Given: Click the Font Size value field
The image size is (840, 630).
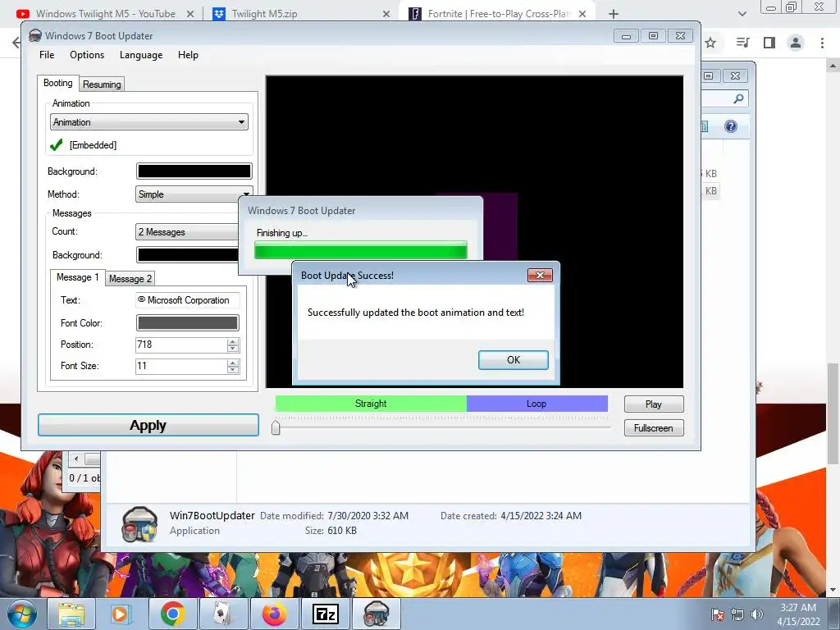Looking at the screenshot, I should (181, 366).
